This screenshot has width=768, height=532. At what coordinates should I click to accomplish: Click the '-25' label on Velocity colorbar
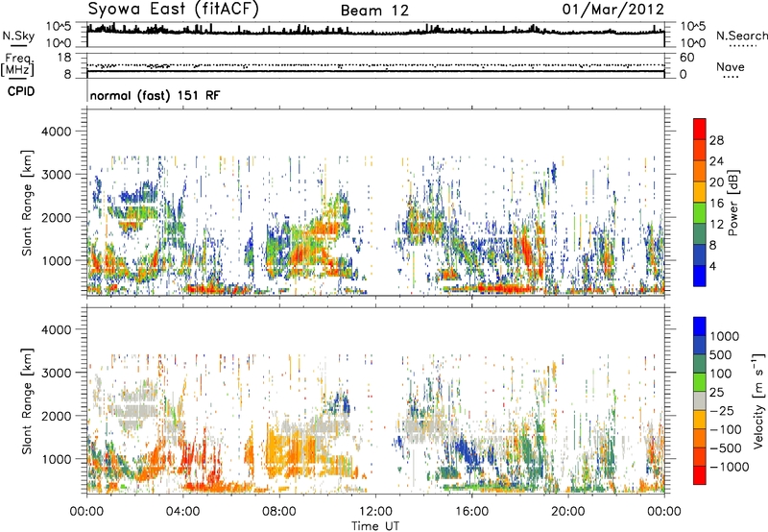point(722,410)
